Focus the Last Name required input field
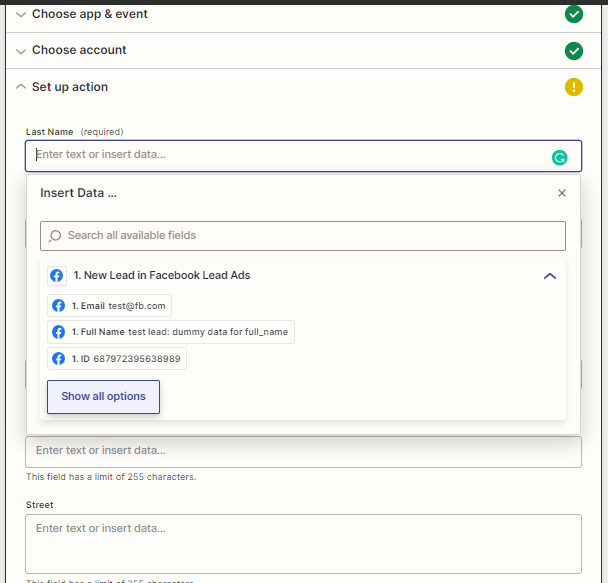This screenshot has width=608, height=583. (303, 156)
